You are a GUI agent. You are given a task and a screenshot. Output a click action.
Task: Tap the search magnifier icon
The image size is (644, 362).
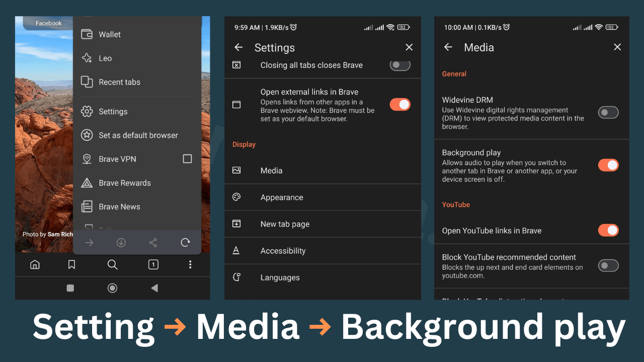click(x=113, y=264)
